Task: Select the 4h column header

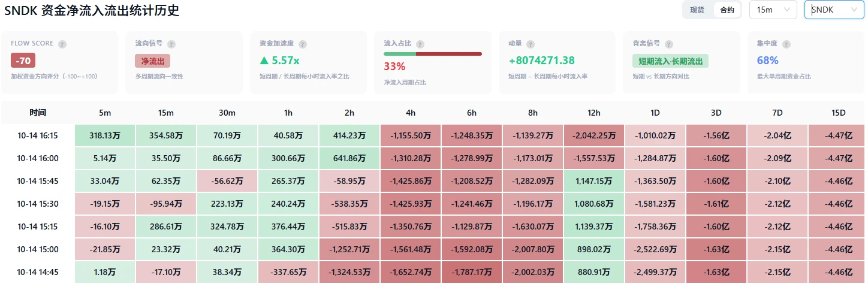Action: (411, 113)
